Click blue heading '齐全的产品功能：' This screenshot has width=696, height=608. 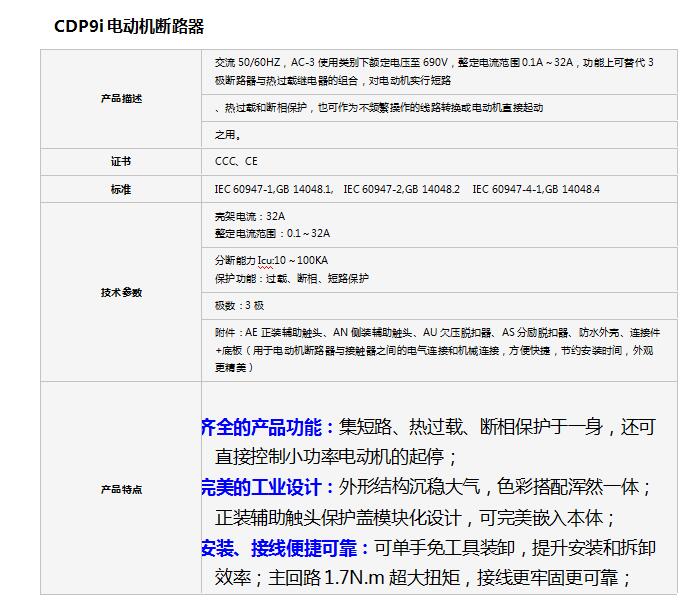[268, 427]
